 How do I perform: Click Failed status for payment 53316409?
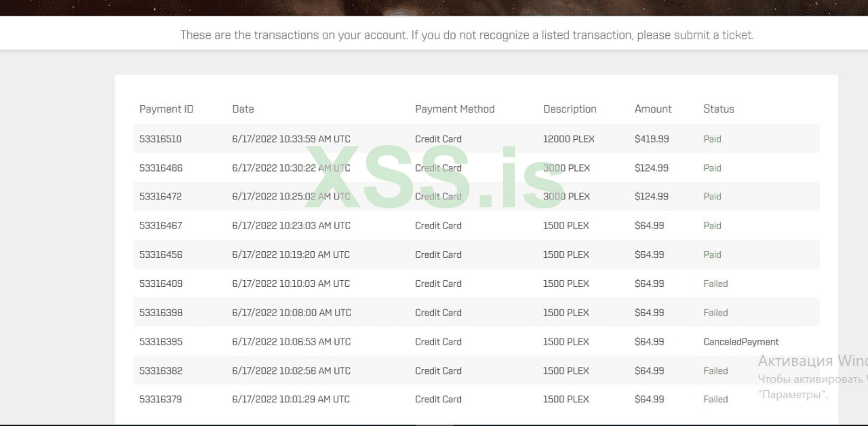click(715, 284)
